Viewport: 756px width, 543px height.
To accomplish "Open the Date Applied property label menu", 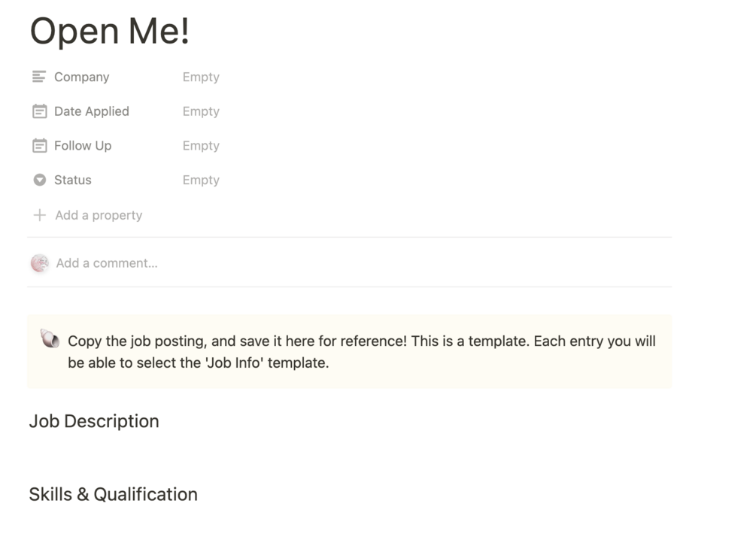I will (x=91, y=111).
